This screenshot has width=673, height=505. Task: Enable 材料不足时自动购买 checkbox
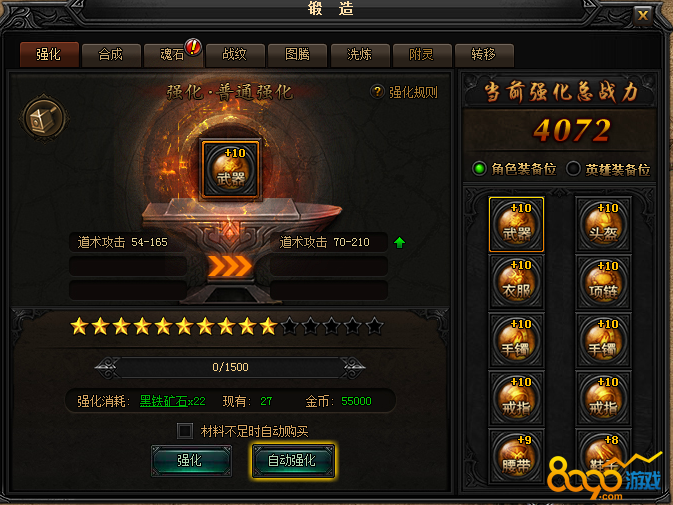point(185,431)
